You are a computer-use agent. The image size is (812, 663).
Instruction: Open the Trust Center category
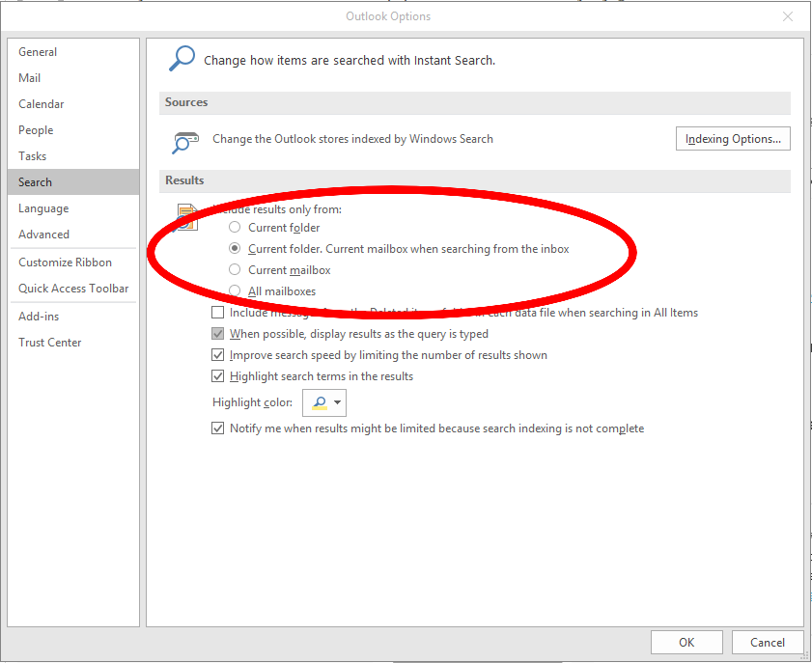point(73,343)
